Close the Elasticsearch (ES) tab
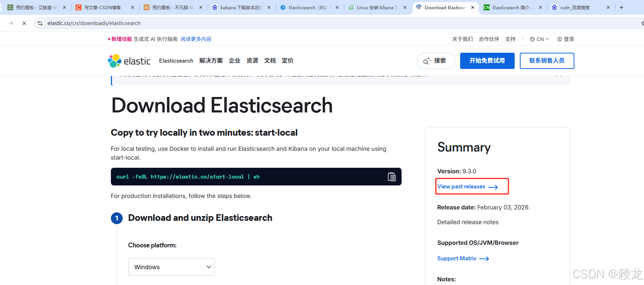The height and width of the screenshot is (285, 644). pos(337,7)
